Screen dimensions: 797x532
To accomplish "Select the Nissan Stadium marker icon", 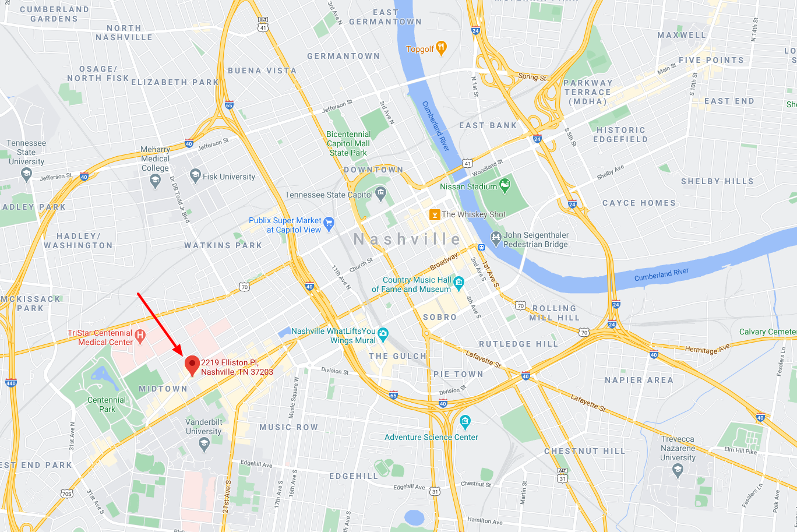I will (505, 186).
